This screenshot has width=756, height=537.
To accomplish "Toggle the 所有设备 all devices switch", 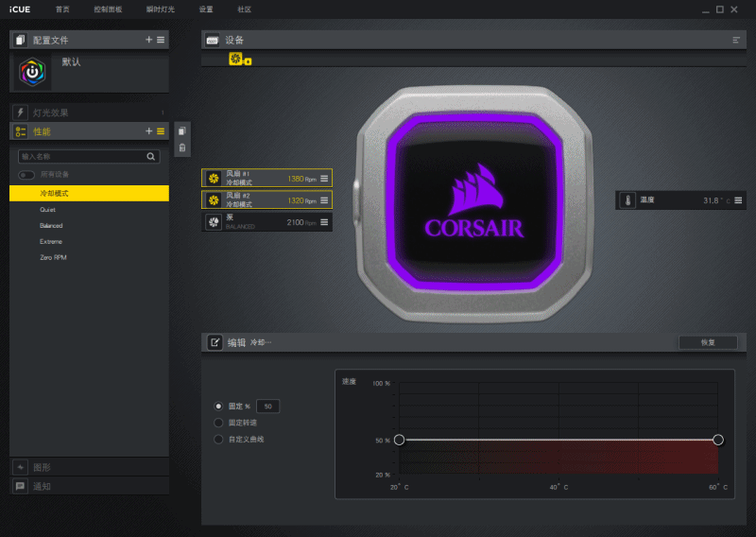I will click(26, 175).
